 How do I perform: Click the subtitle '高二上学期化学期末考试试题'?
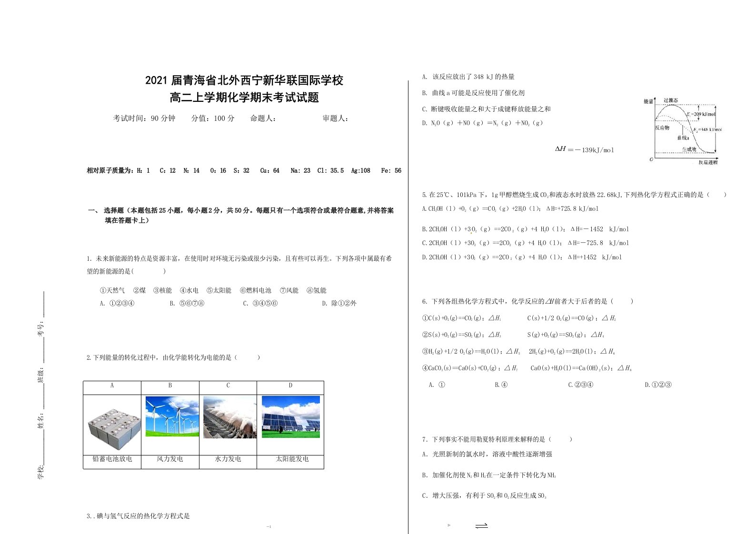[244, 98]
